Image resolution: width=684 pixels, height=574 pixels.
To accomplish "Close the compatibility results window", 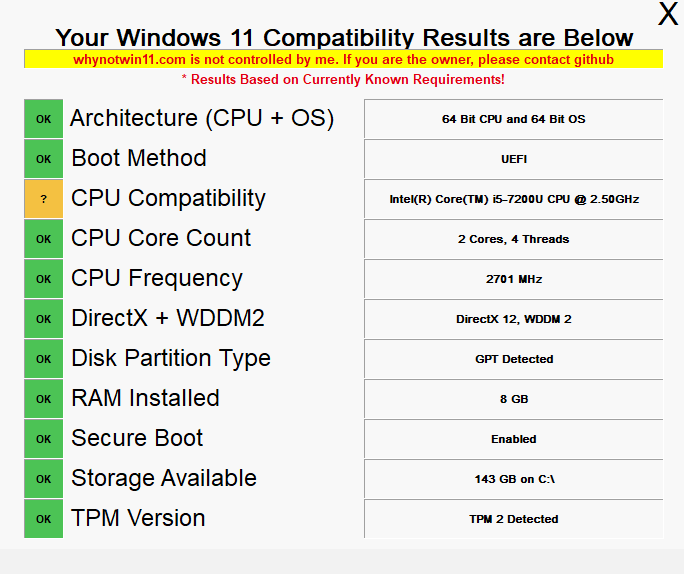I will [668, 14].
